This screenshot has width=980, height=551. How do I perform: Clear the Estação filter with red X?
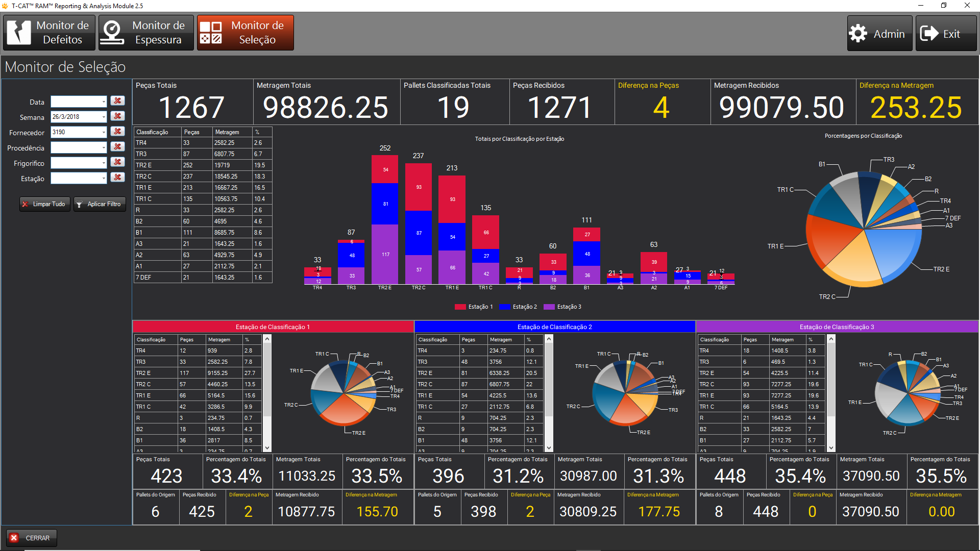point(118,178)
